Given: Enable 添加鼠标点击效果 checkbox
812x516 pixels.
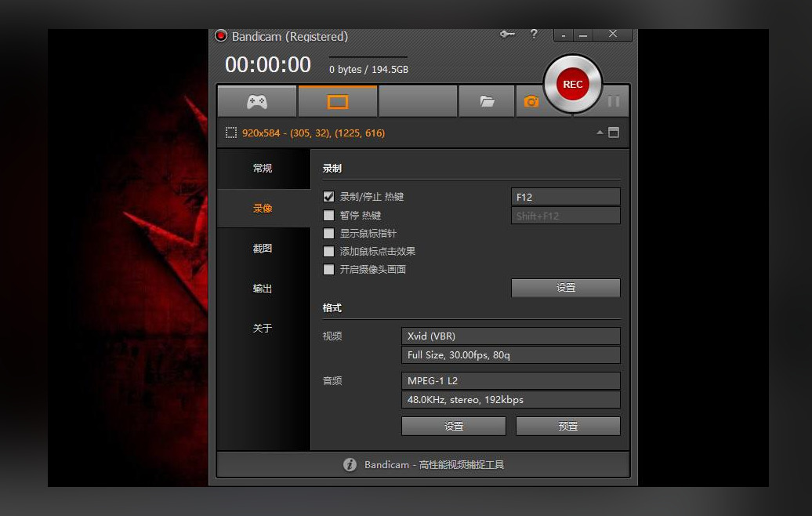Looking at the screenshot, I should pyautogui.click(x=328, y=251).
